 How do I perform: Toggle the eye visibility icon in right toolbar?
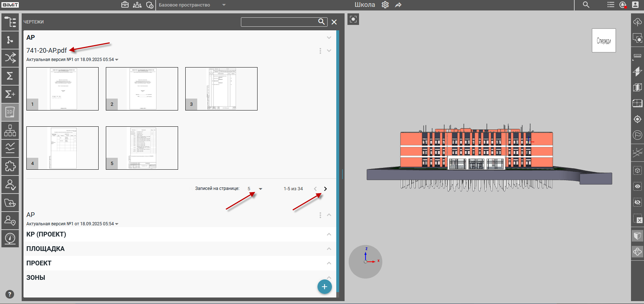click(x=637, y=186)
